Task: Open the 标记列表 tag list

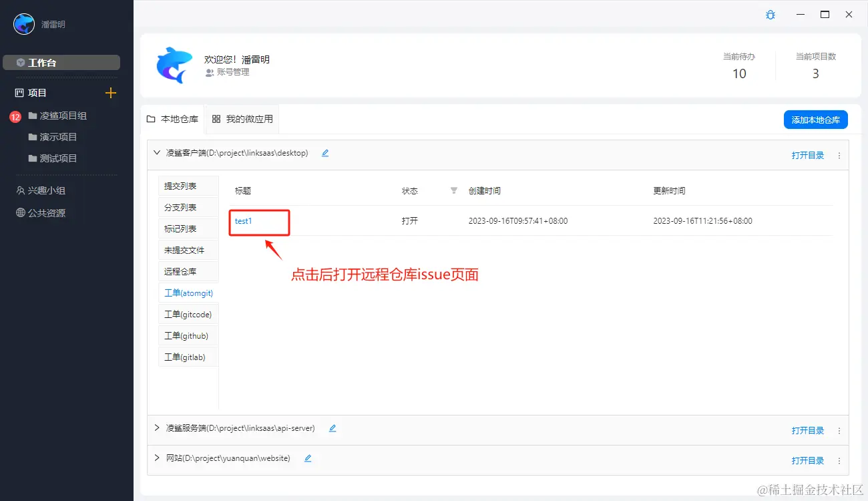Action: 188,229
